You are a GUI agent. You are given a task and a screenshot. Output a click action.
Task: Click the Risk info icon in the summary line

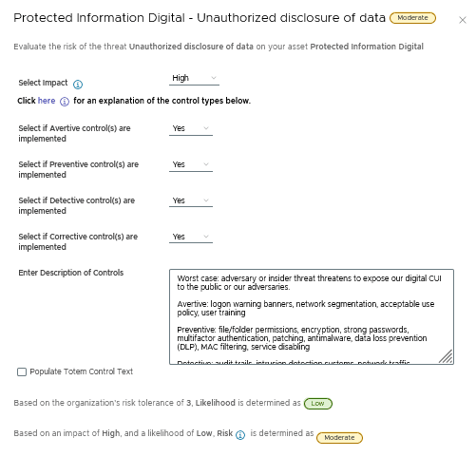click(x=240, y=435)
